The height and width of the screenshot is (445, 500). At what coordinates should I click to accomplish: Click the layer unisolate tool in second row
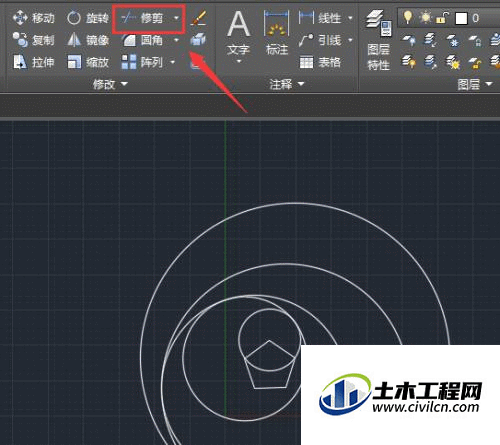[x=431, y=62]
